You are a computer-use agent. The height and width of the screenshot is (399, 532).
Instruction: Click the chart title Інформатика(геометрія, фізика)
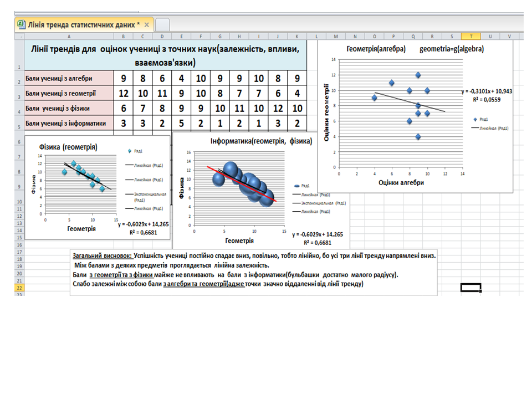[x=261, y=141]
